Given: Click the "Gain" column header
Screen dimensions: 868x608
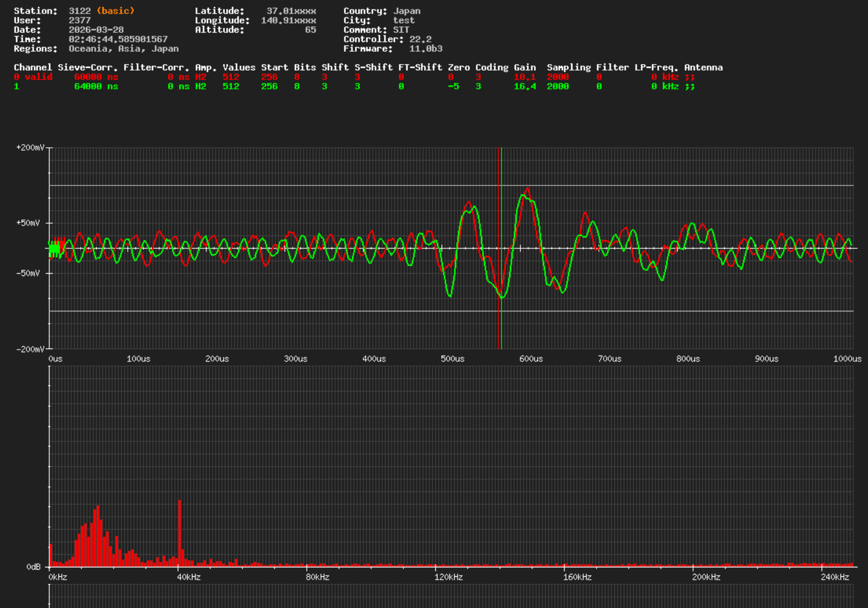Looking at the screenshot, I should tap(524, 67).
